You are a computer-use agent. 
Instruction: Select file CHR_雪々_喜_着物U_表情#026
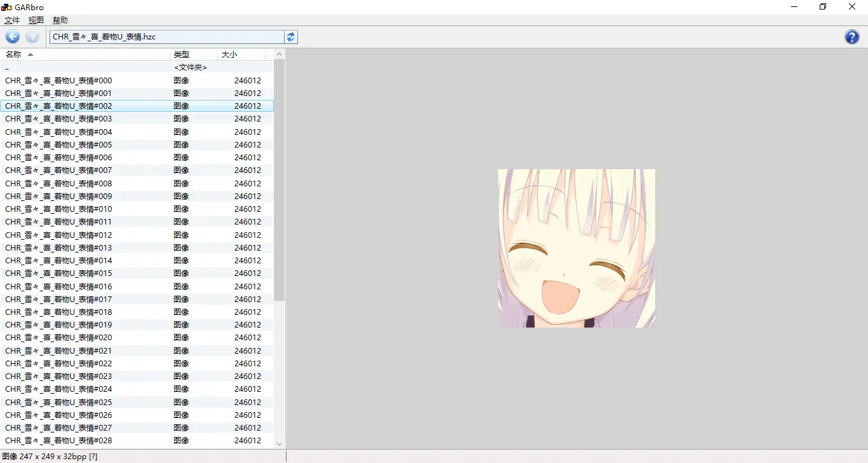(x=137, y=415)
